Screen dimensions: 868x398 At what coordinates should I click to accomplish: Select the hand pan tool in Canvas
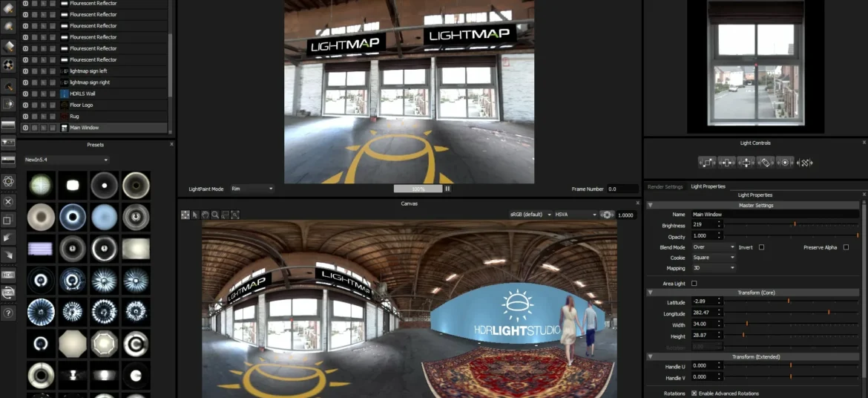(x=206, y=215)
